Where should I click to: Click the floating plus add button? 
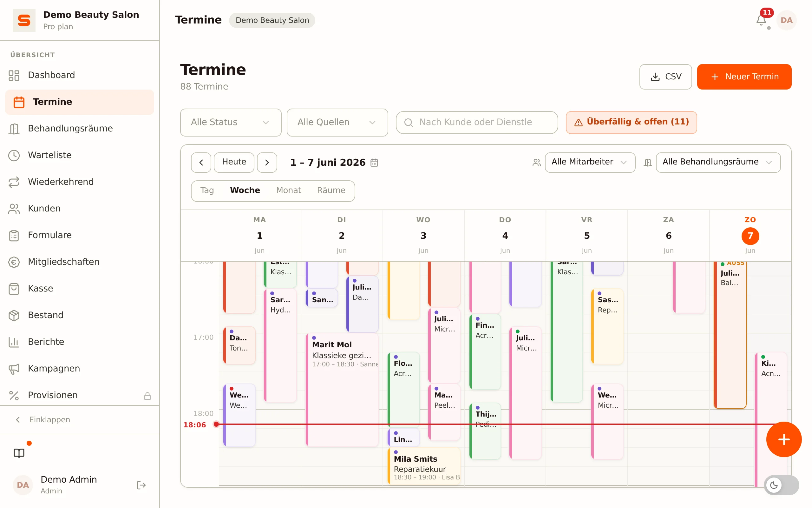pyautogui.click(x=784, y=439)
